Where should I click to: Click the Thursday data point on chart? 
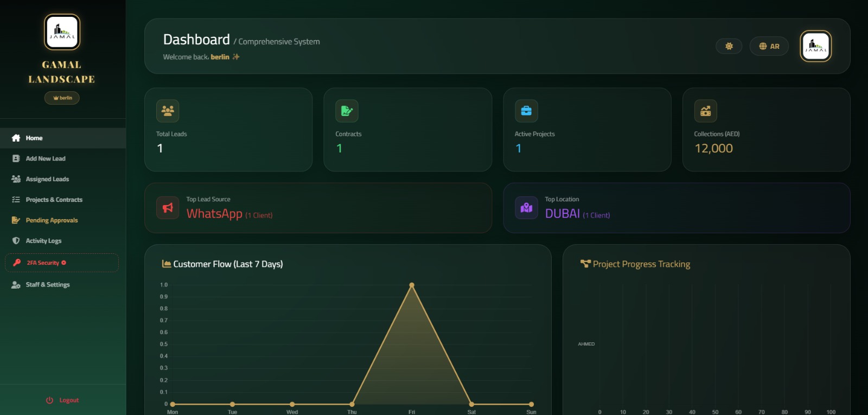tap(352, 404)
